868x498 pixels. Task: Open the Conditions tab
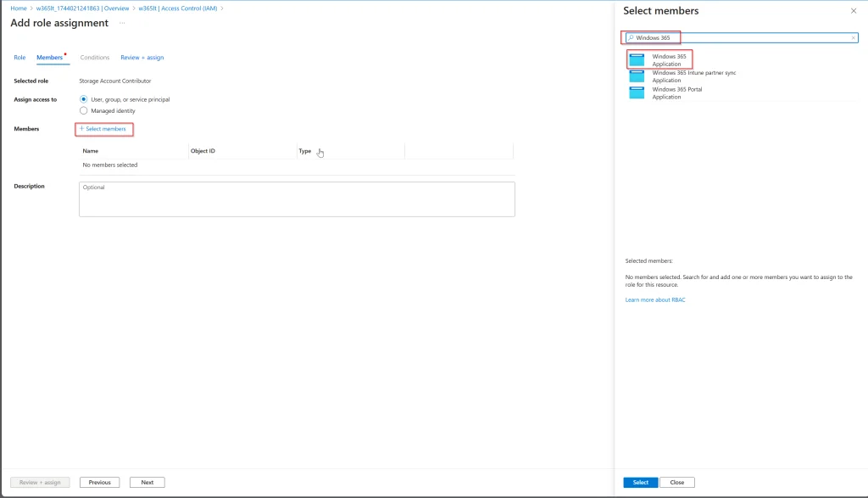pyautogui.click(x=95, y=58)
